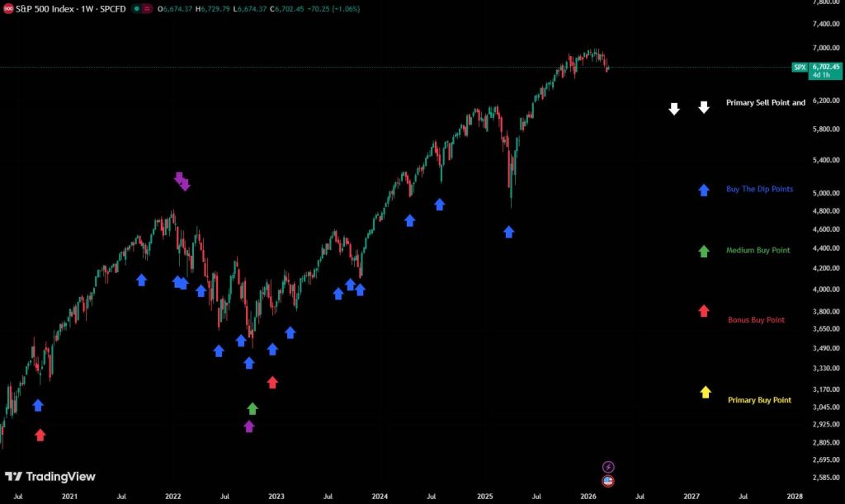Toggle the SPX label on the price scale

pyautogui.click(x=798, y=68)
